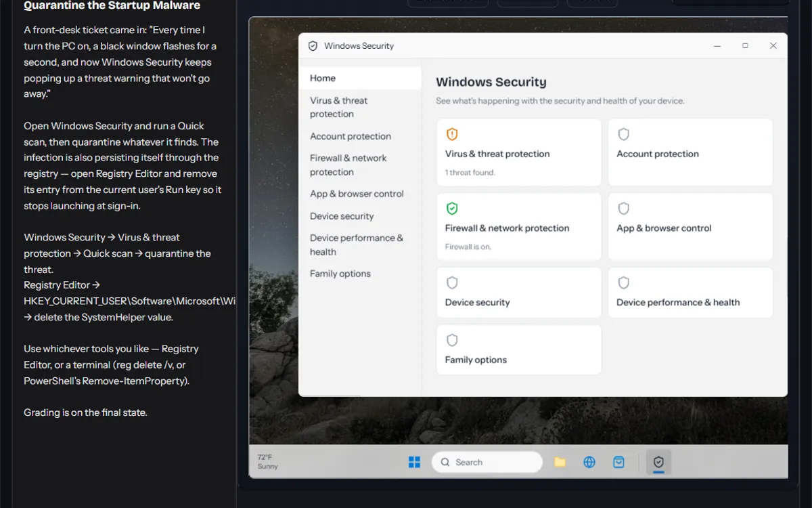Open the Device security card
The image size is (812, 508).
[519, 293]
